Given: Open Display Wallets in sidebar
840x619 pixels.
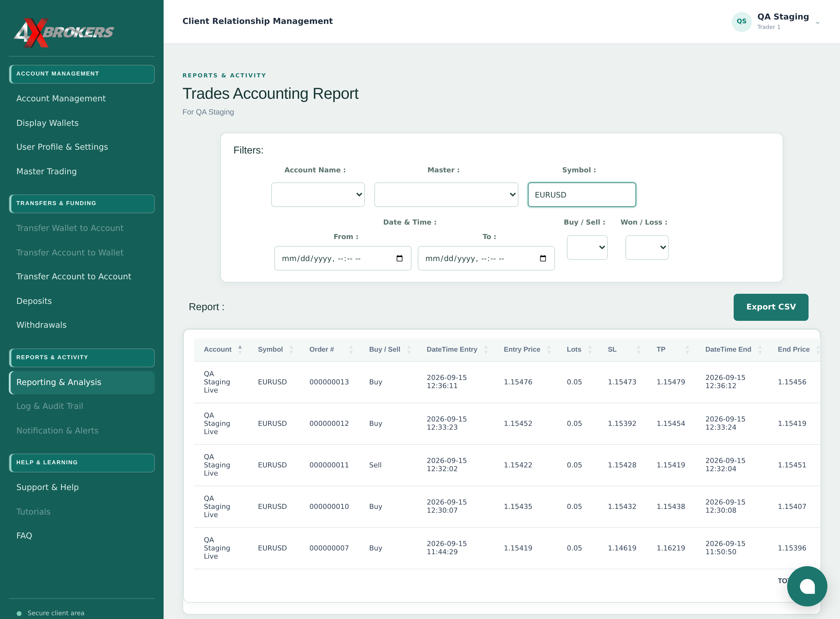Looking at the screenshot, I should (48, 123).
